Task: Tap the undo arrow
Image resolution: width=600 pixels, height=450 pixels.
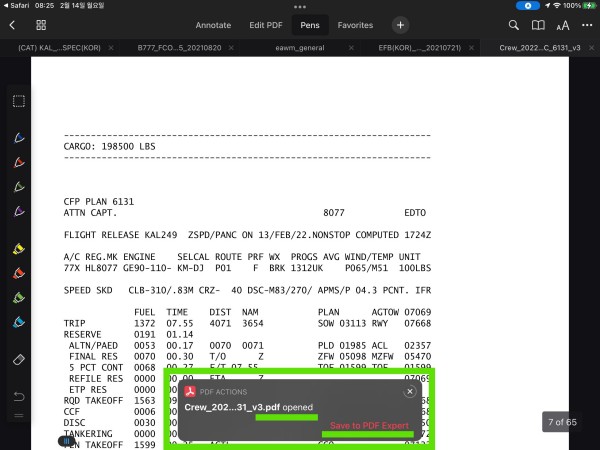Action: pos(19,397)
